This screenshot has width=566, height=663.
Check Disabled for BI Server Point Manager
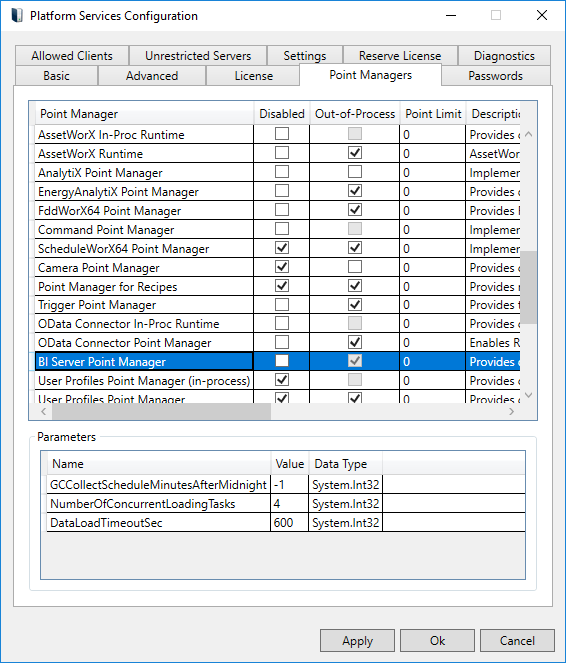[282, 361]
